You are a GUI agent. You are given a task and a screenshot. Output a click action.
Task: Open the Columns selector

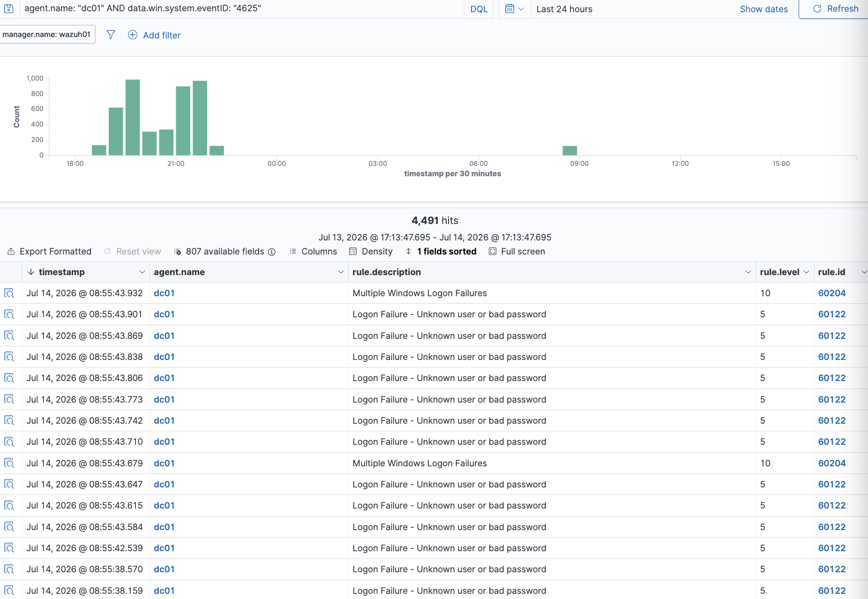[x=313, y=251]
